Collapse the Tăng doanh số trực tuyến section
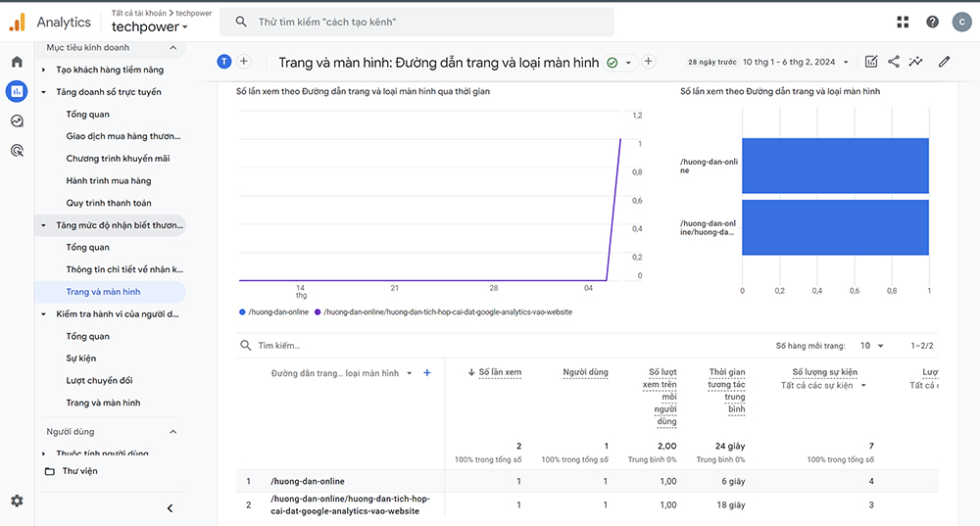Image resolution: width=980 pixels, height=526 pixels. (44, 92)
